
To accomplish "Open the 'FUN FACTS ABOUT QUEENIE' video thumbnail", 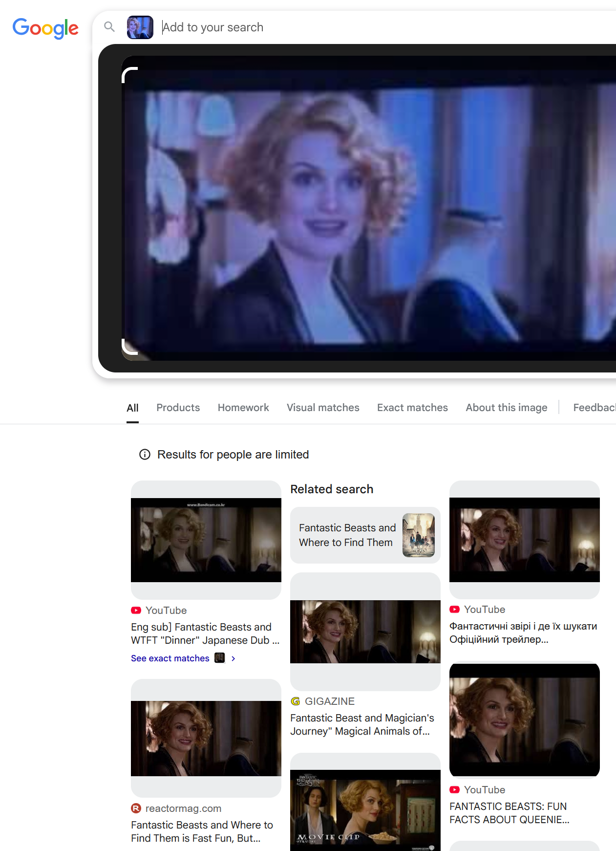I will 525,720.
